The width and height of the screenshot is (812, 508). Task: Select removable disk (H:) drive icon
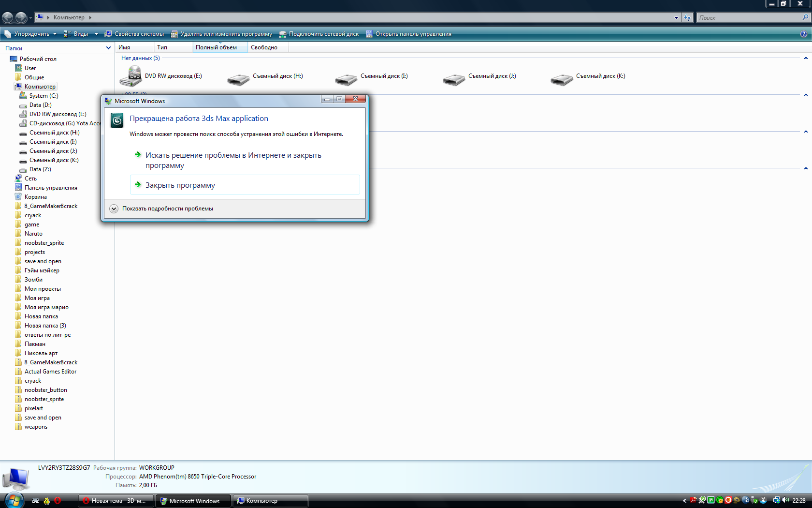pos(238,79)
